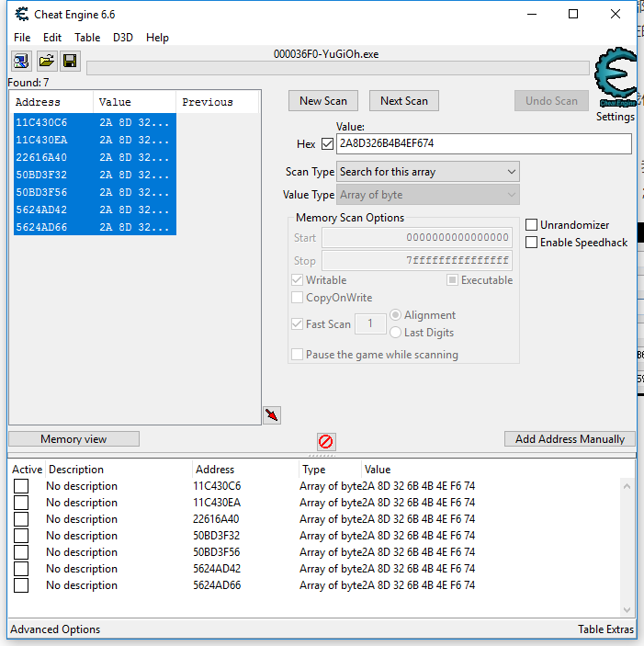
Task: Click the process name 000036F0-YuGiOh.exe
Action: coord(326,54)
